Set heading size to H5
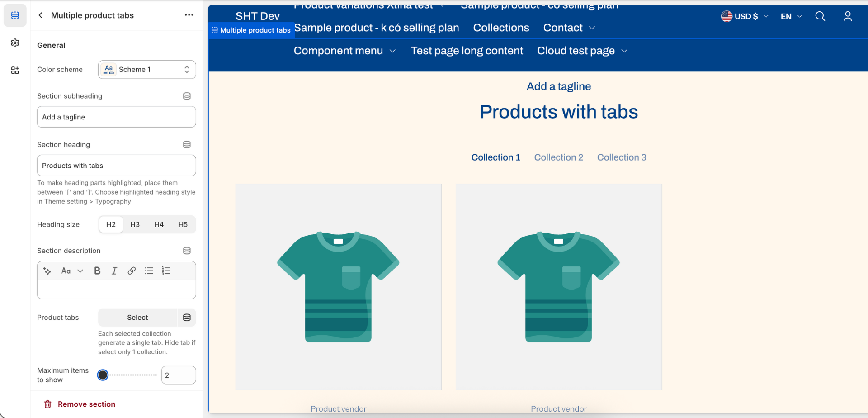Screen dimensions: 868x418 tap(183, 224)
